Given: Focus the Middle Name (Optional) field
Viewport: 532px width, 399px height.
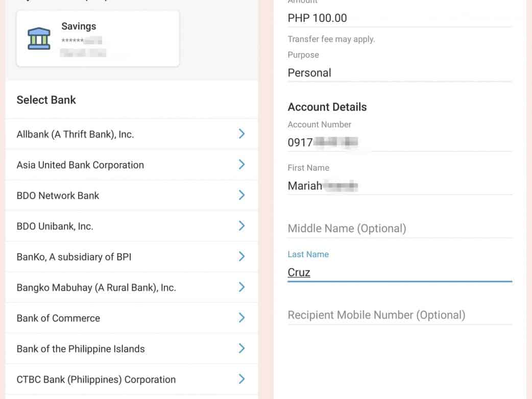Looking at the screenshot, I should [x=399, y=229].
